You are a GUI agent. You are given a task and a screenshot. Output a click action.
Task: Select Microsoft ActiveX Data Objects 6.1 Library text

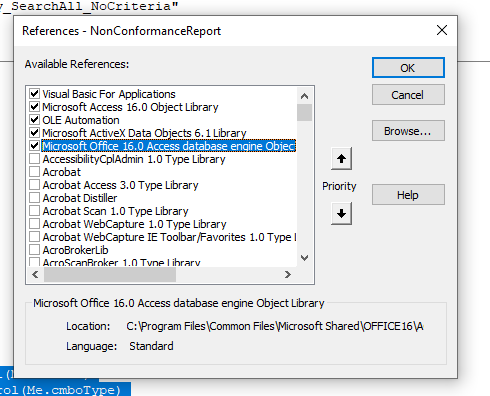(x=144, y=133)
